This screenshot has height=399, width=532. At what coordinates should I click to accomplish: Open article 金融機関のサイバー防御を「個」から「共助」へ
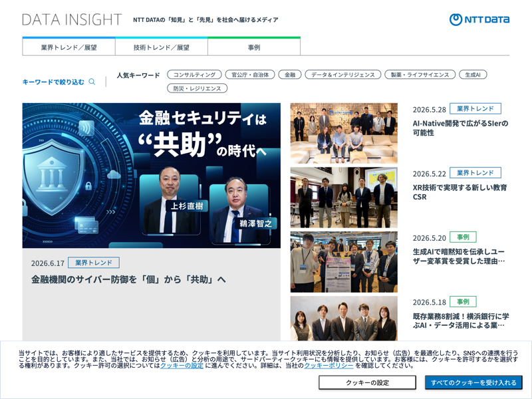pyautogui.click(x=128, y=279)
